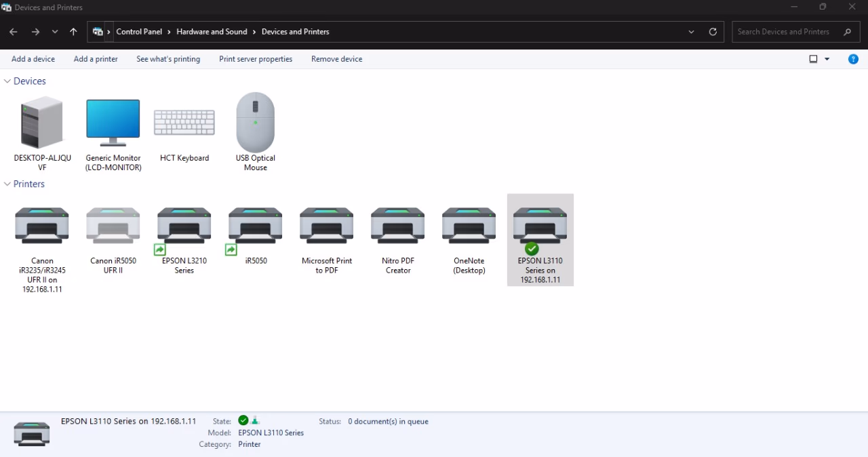Open the address bar history dropdown
868x457 pixels.
[691, 32]
